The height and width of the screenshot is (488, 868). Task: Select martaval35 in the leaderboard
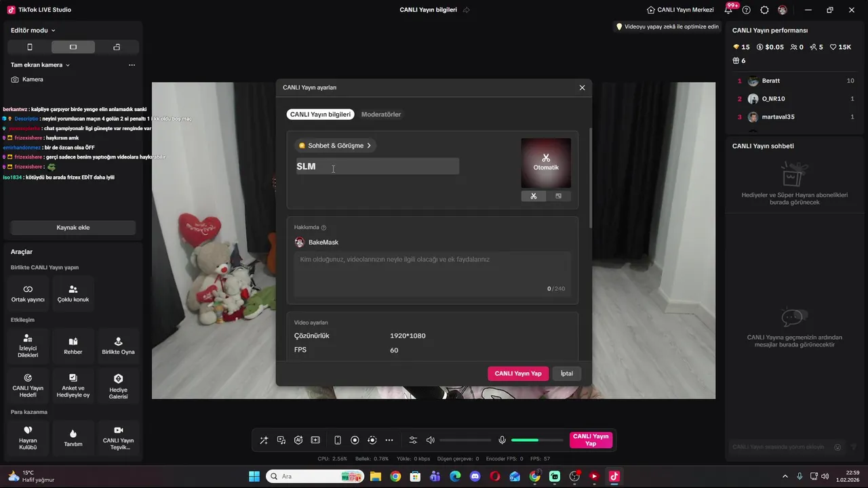tap(795, 117)
